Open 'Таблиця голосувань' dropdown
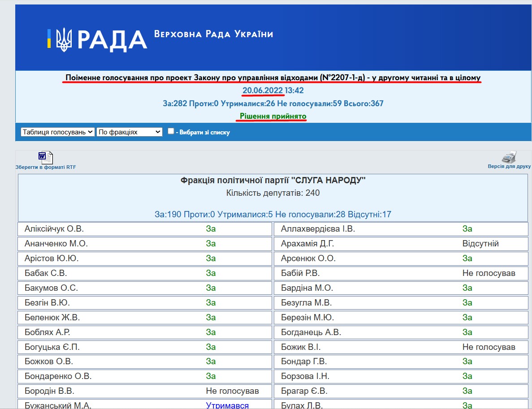532x409 pixels. [58, 132]
